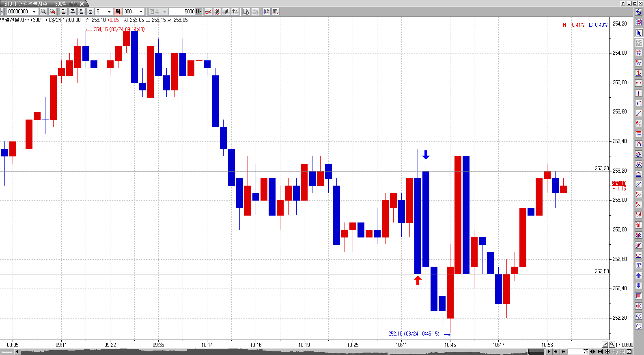Click the 주 (weekly) period button
This screenshot has width=644, height=355.
click(73, 12)
